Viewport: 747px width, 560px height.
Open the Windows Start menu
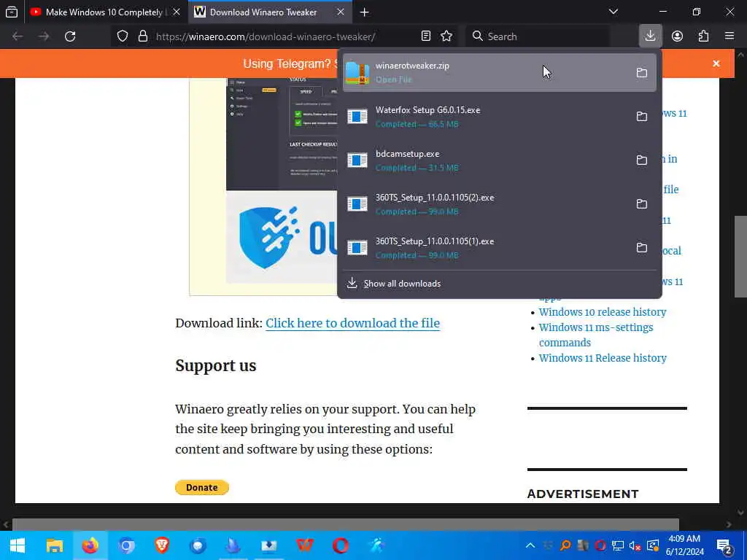pyautogui.click(x=18, y=545)
